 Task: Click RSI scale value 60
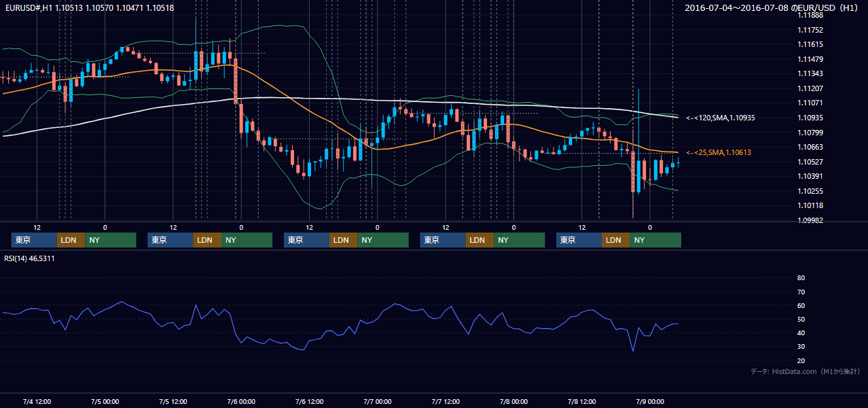(x=801, y=305)
